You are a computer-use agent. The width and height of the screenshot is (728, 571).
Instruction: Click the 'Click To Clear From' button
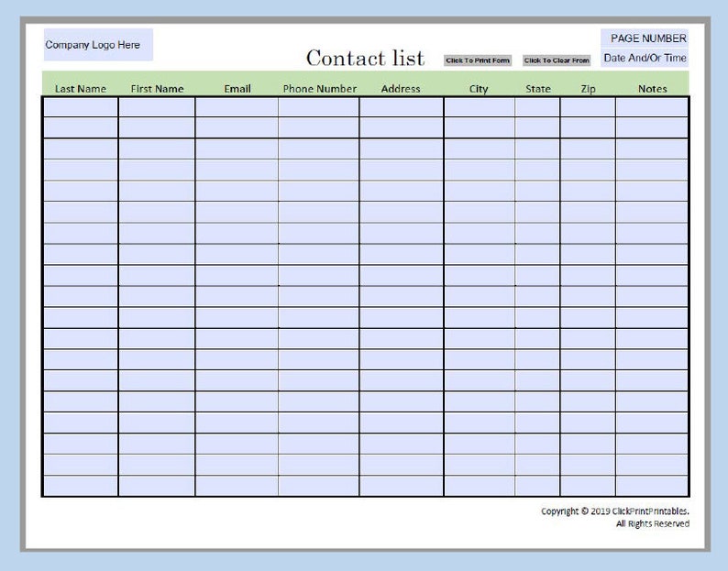tap(557, 60)
